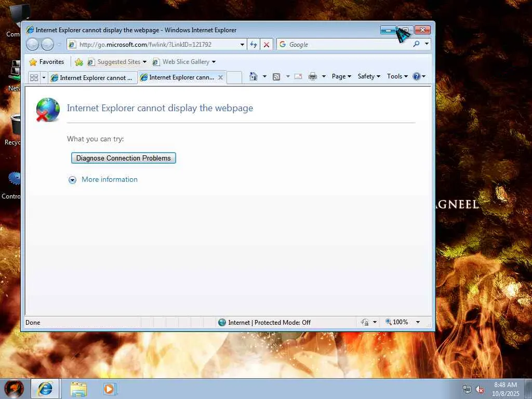The width and height of the screenshot is (532, 399).
Task: Open the Help question mark menu
Action: coord(419,76)
